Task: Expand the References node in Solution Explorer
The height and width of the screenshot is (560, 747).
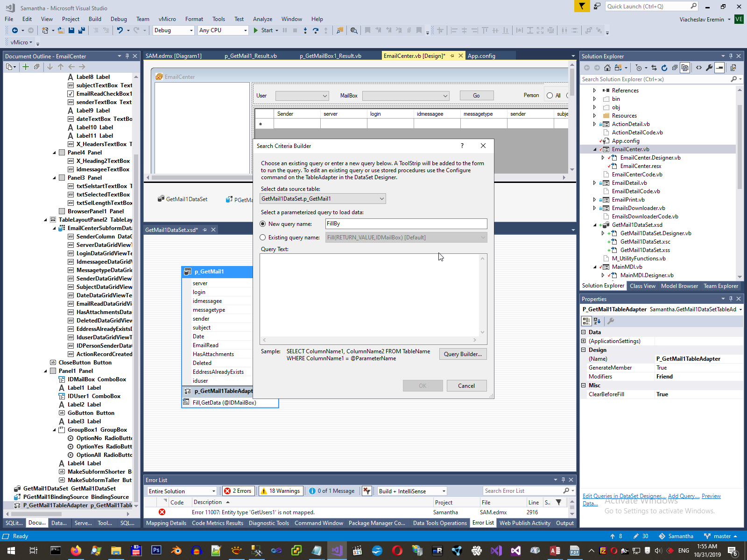Action: pos(594,91)
